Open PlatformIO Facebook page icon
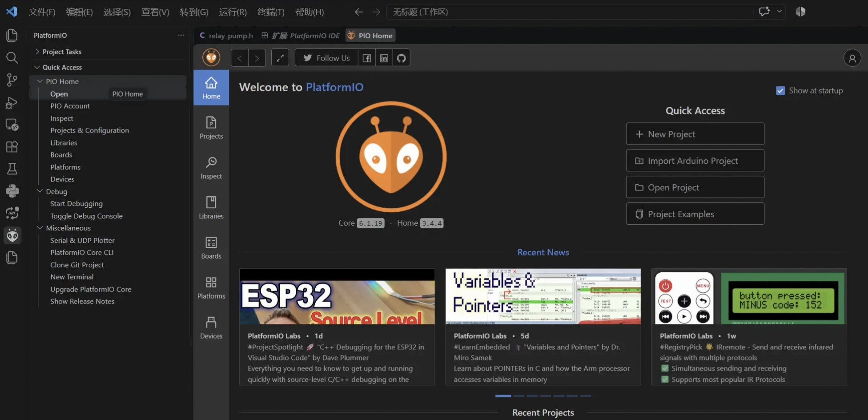The width and height of the screenshot is (868, 420). [x=367, y=58]
